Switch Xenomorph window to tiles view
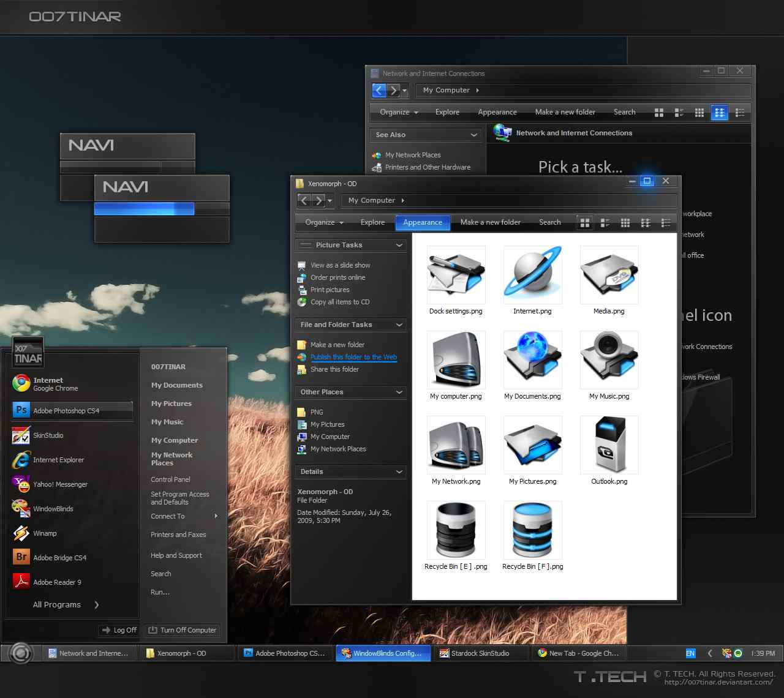 (x=605, y=222)
